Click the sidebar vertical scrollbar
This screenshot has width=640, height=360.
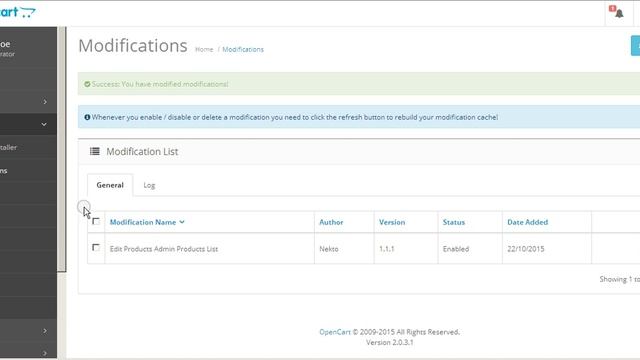(x=62, y=149)
